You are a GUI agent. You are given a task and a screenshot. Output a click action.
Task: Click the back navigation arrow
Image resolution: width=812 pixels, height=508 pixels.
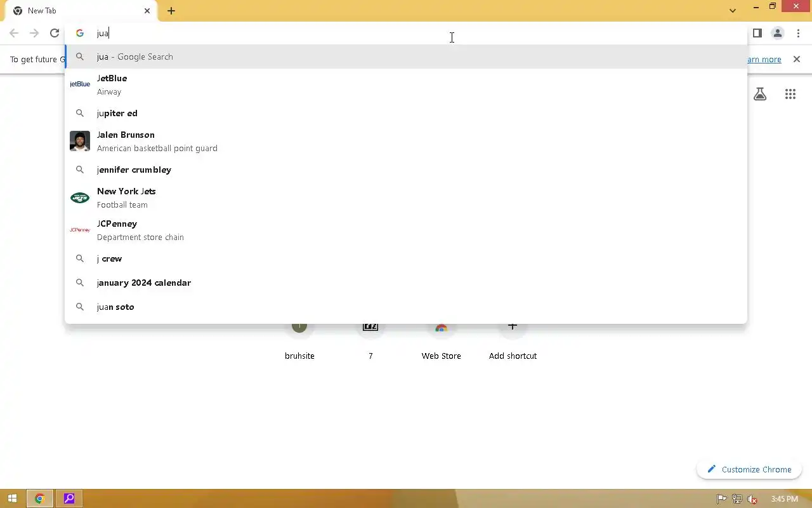coord(14,33)
